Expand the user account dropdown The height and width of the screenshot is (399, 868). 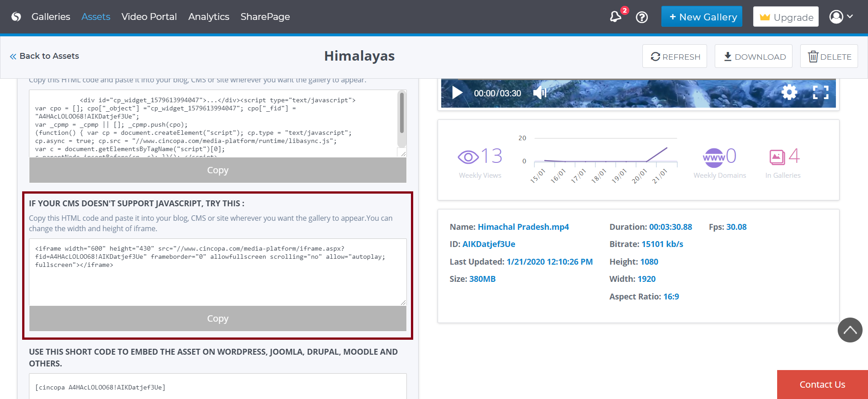[x=841, y=17]
